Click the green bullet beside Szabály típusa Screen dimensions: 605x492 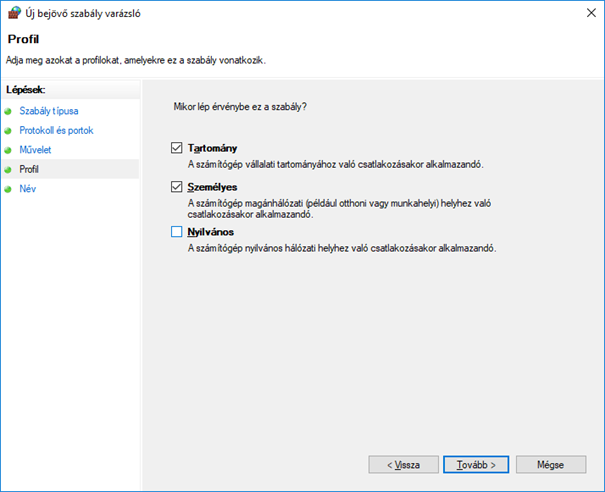coord(9,111)
